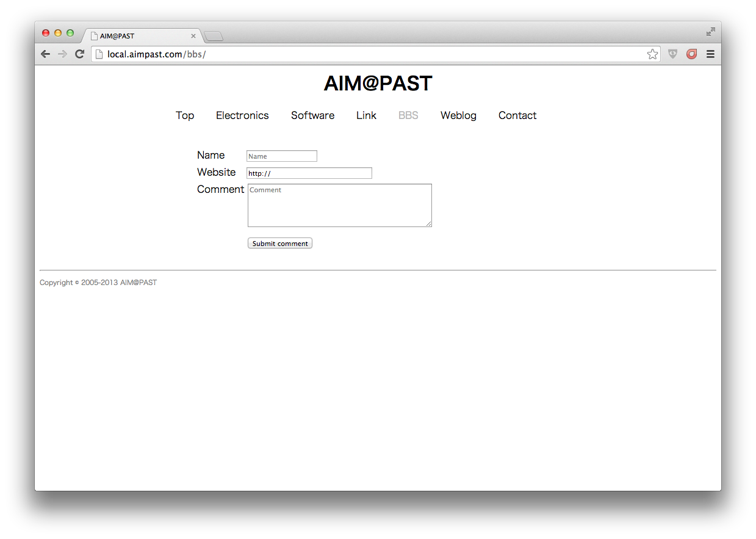Image resolution: width=756 pixels, height=539 pixels.
Task: Click the Top navigation link
Action: [x=185, y=115]
